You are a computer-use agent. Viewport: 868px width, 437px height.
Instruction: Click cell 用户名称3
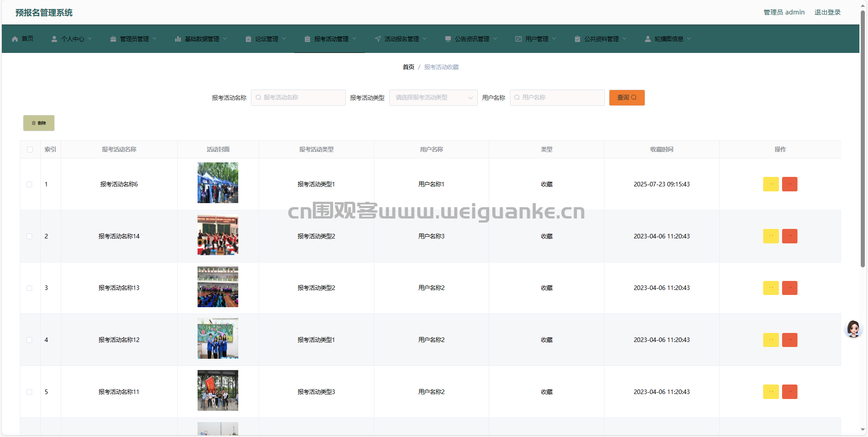point(431,236)
